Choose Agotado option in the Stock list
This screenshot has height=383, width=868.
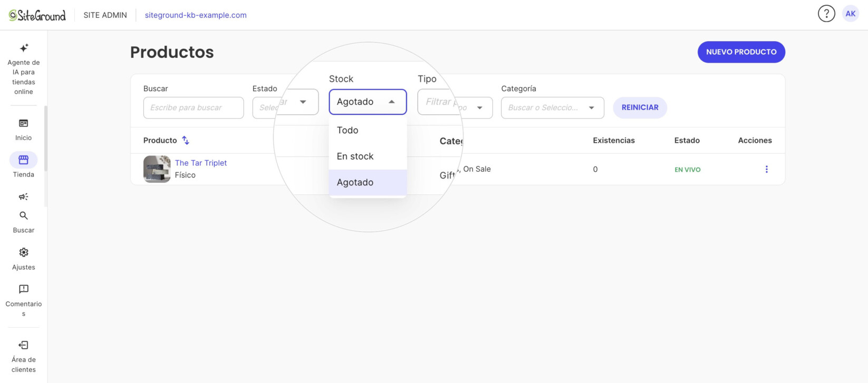(x=368, y=182)
